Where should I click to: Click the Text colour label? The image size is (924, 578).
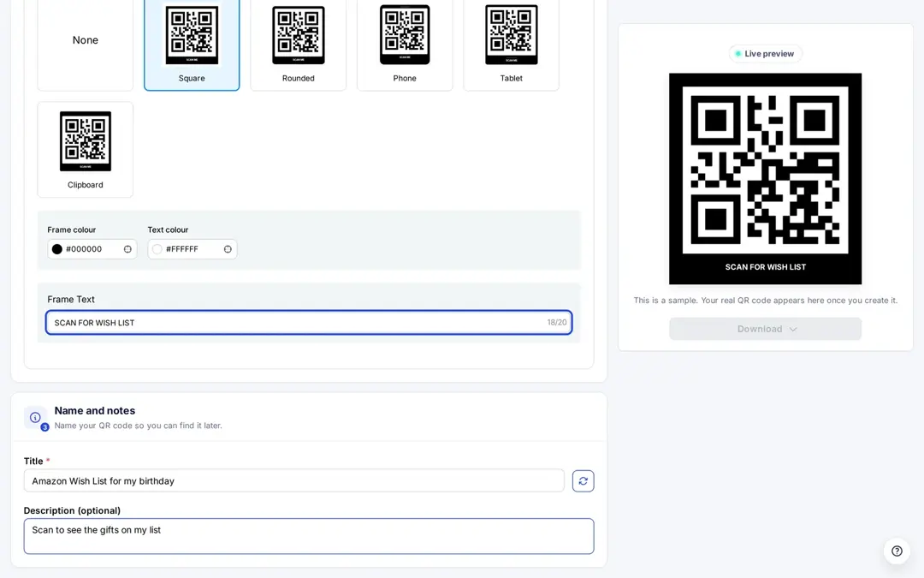(x=168, y=229)
